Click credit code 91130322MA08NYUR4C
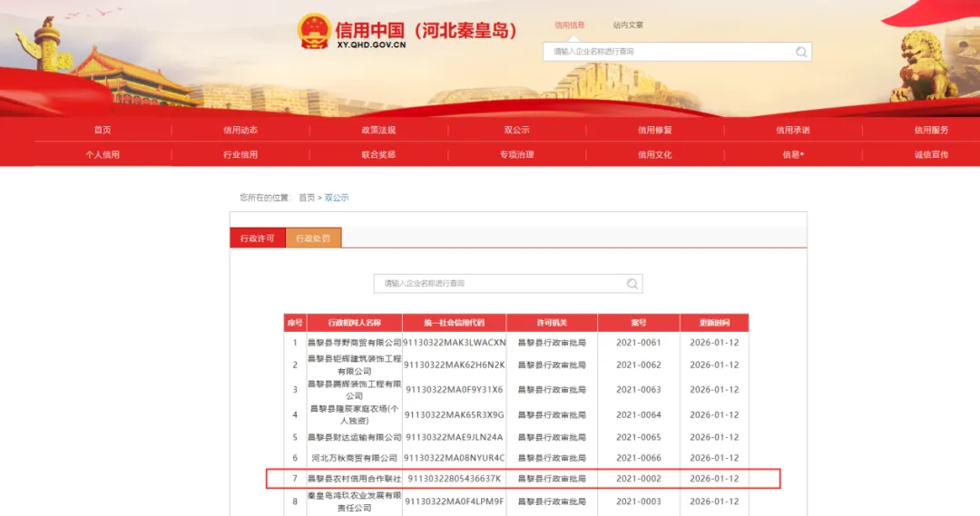This screenshot has width=980, height=516. 455,458
